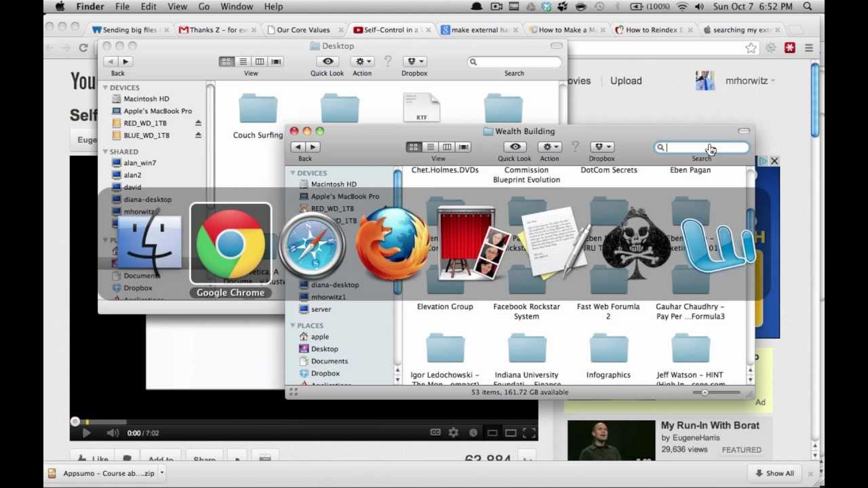Go forward in Wealth Building window
The height and width of the screenshot is (488, 868).
click(x=313, y=147)
